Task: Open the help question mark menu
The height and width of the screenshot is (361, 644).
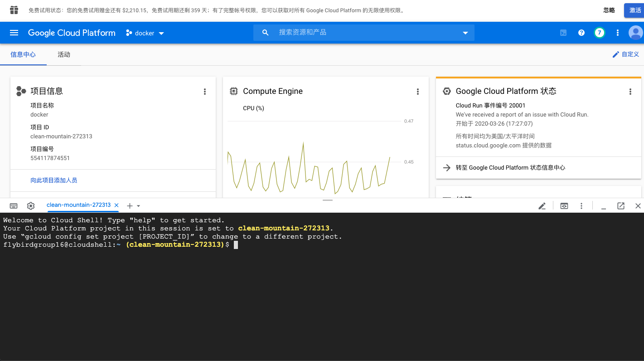Action: coord(581,33)
